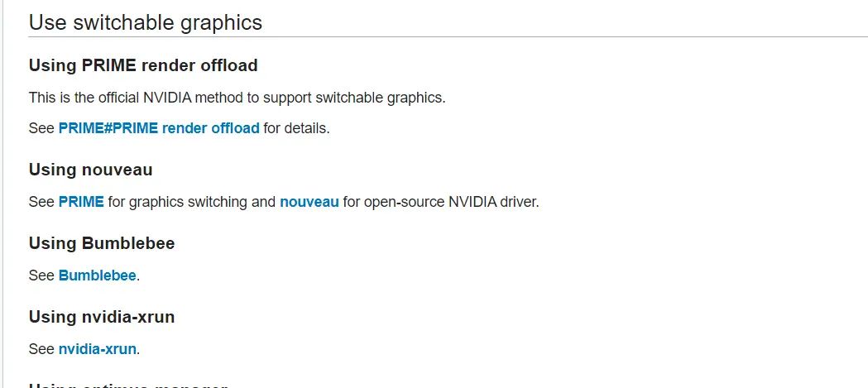Click the "Using nvidia-xrun" subsection heading

coord(102,318)
